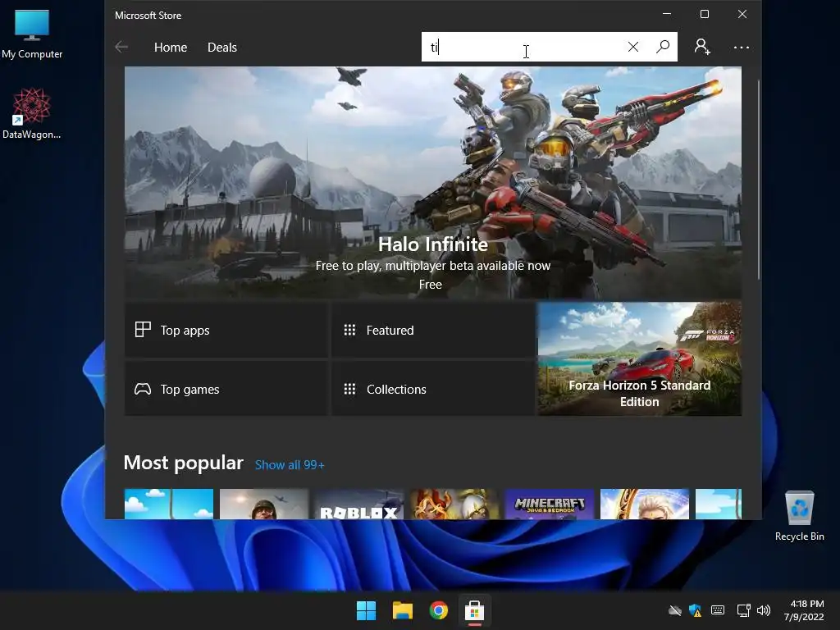
Task: Click the Microsoft Store taskbar icon
Action: (475, 610)
